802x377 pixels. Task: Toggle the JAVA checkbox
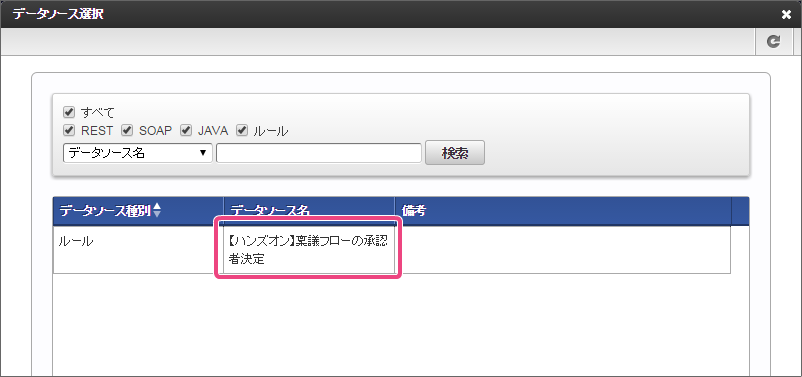(185, 130)
